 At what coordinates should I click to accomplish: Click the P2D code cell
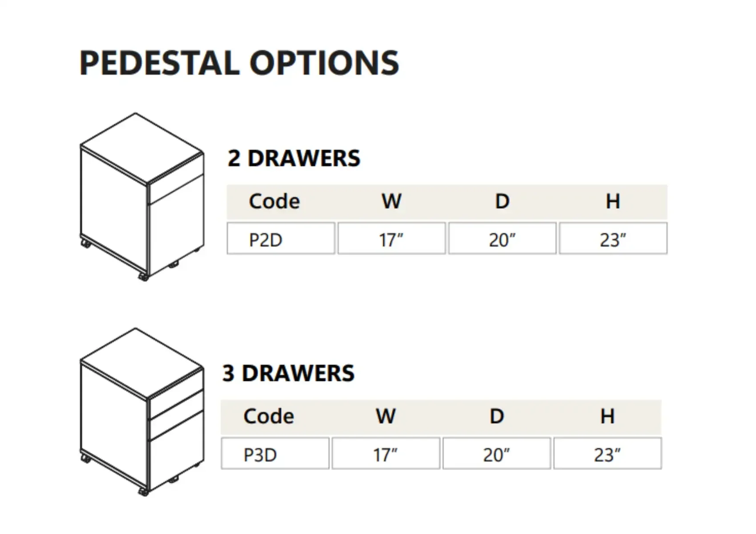click(281, 239)
